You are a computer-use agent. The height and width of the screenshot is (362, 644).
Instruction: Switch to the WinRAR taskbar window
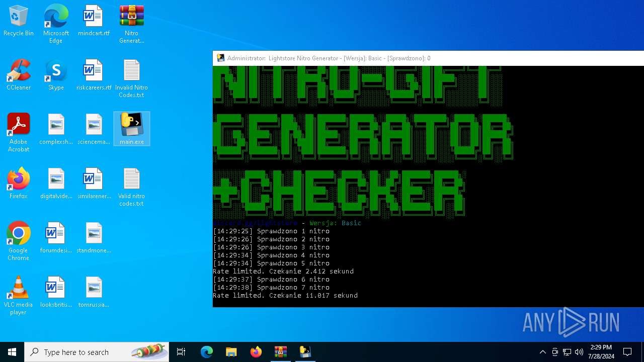pos(280,352)
